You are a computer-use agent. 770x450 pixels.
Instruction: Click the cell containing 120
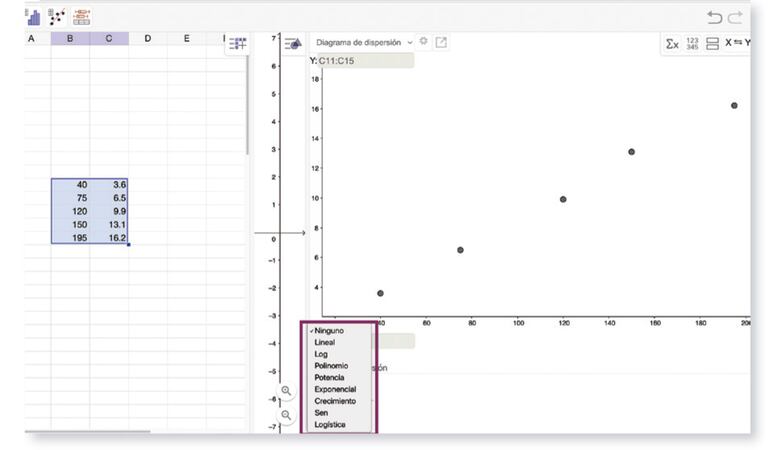[x=70, y=212]
